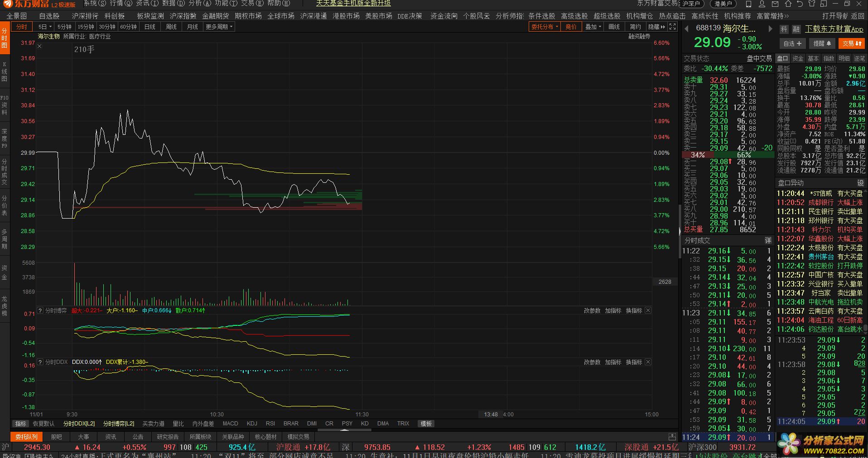
Task: Open the 帮助(H) menu
Action: [x=279, y=4]
